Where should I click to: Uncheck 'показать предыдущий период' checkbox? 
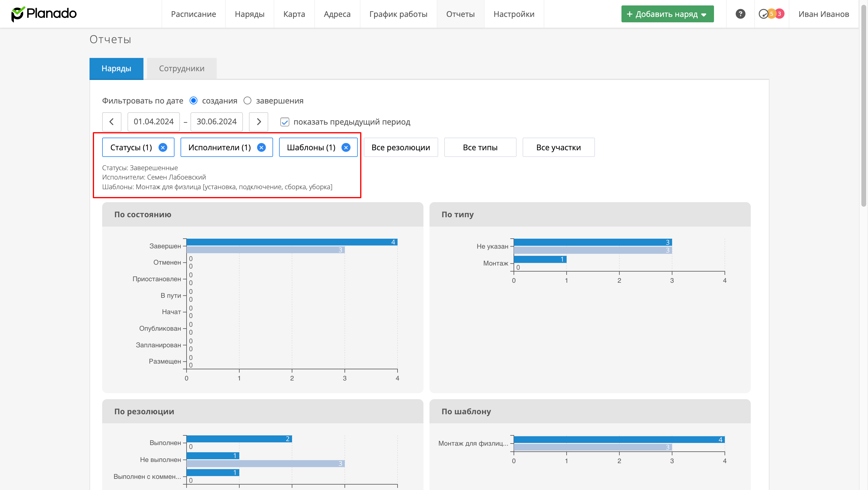[285, 122]
